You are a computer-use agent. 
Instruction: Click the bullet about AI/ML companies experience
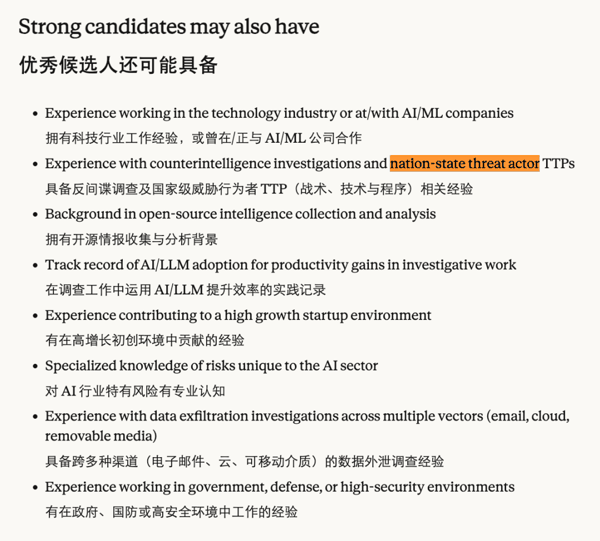coord(279,113)
